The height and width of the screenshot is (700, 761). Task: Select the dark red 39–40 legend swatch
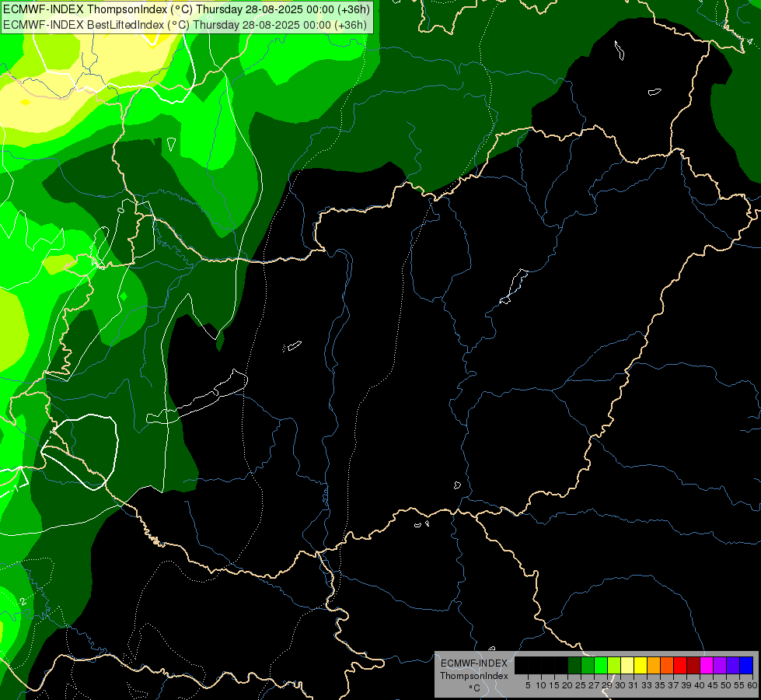[x=693, y=666]
